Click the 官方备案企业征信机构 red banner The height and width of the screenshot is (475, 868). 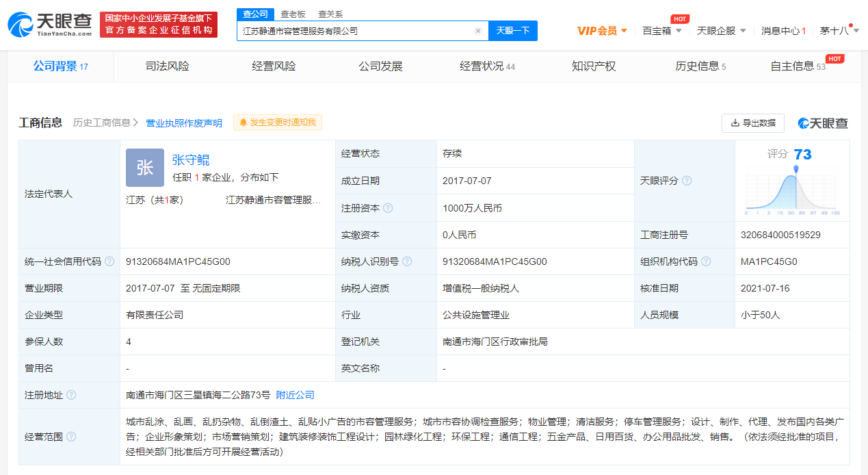(x=159, y=24)
